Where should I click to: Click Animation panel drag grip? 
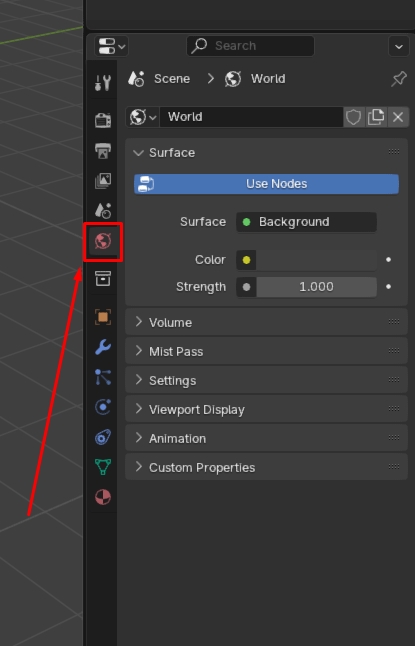394,438
